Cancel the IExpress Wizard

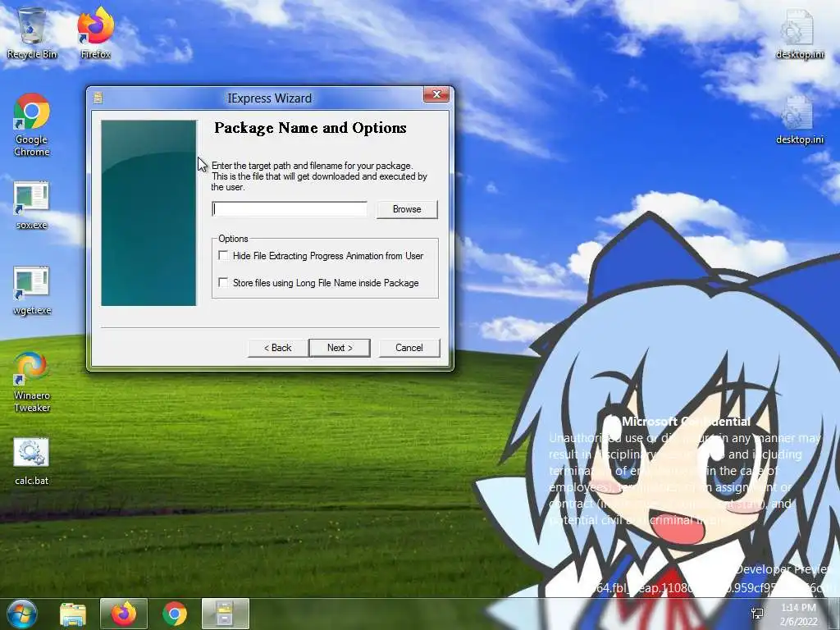409,348
